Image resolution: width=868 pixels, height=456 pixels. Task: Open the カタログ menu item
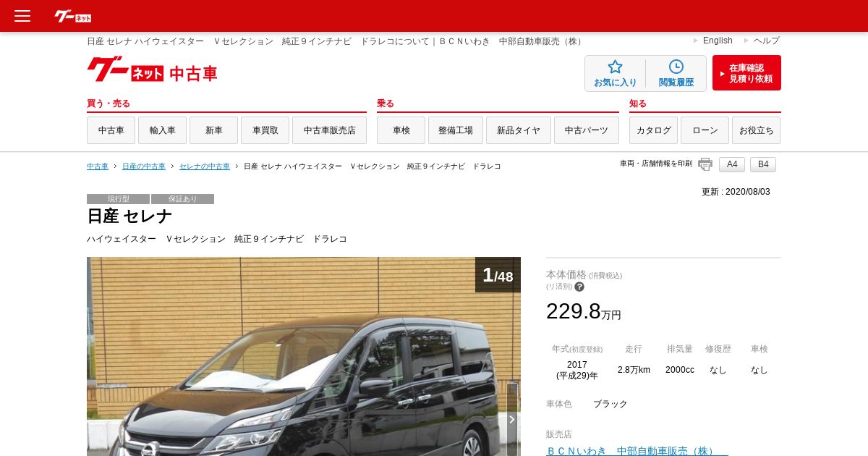coord(653,130)
